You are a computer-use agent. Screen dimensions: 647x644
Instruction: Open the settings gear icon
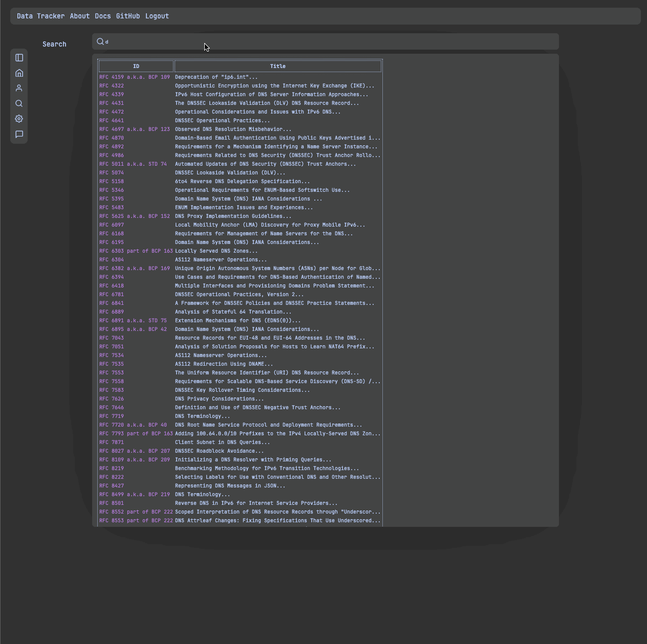click(x=19, y=119)
